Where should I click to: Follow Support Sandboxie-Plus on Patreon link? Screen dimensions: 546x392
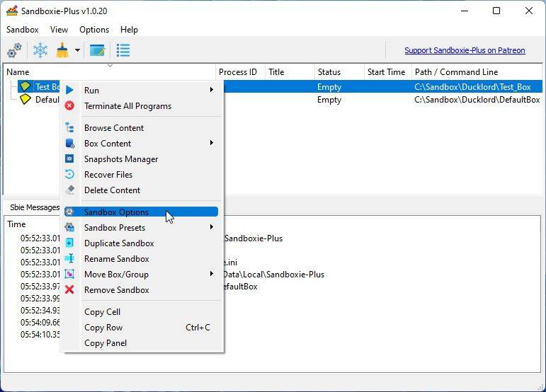point(465,50)
